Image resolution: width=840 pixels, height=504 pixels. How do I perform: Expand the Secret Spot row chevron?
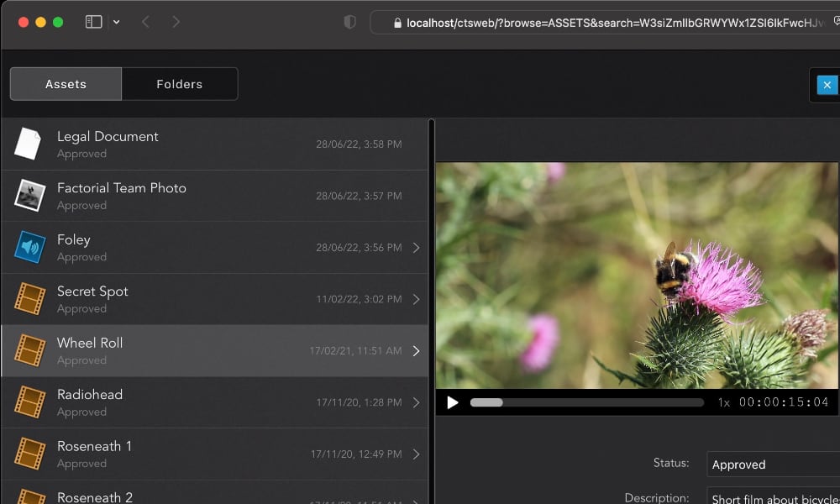[417, 299]
